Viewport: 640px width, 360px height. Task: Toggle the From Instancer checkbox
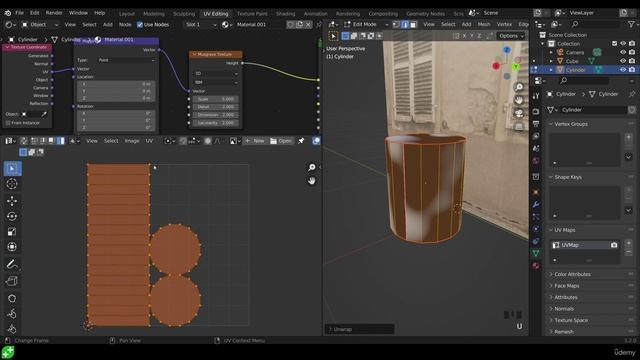pyautogui.click(x=8, y=123)
